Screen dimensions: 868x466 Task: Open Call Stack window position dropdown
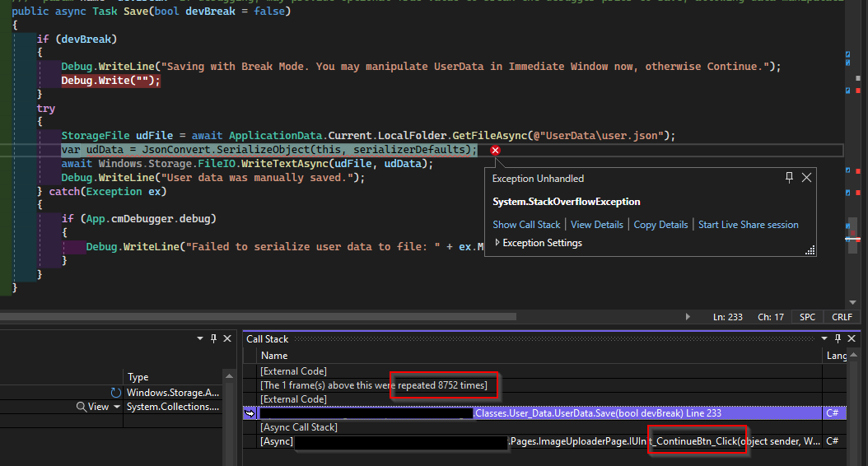point(824,338)
